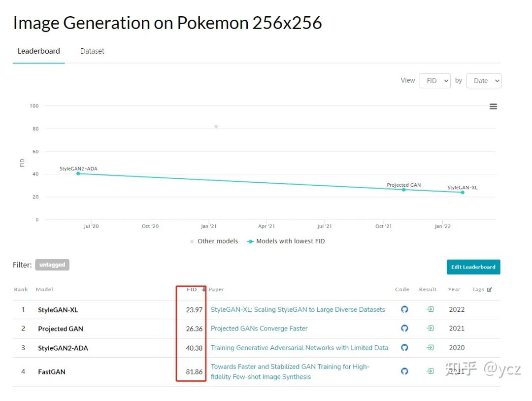Open the FID view dropdown
Viewport: 532px width, 401px height.
435,81
